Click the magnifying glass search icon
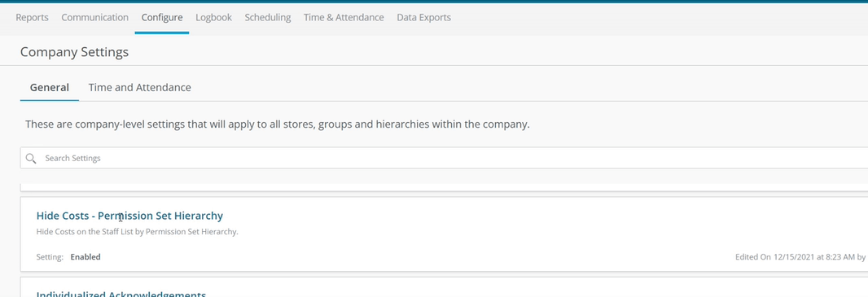The width and height of the screenshot is (868, 297). [32, 158]
